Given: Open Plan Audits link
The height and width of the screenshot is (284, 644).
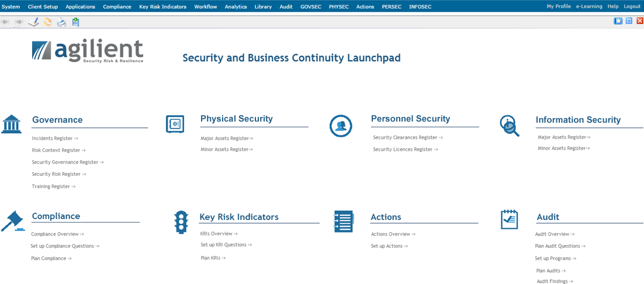Looking at the screenshot, I should [x=551, y=271].
